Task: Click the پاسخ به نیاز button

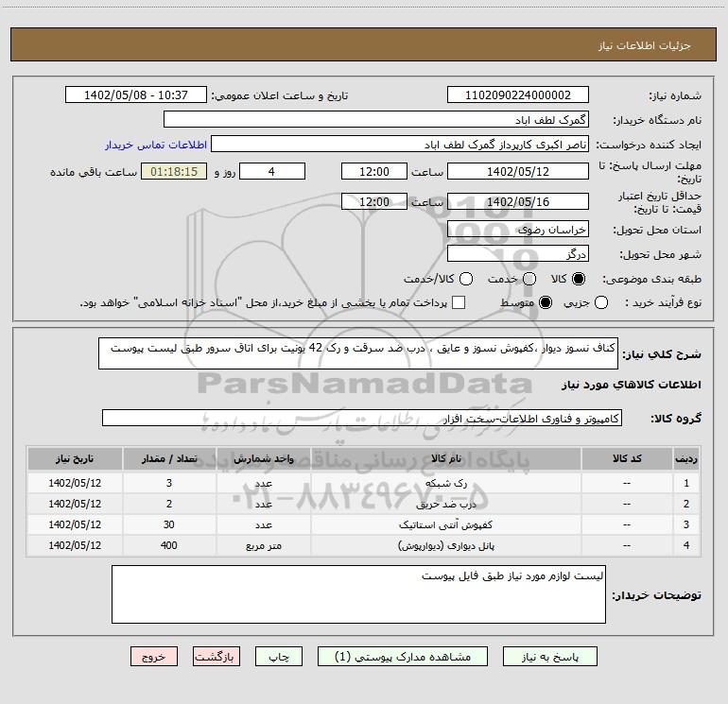Action: click(x=550, y=657)
